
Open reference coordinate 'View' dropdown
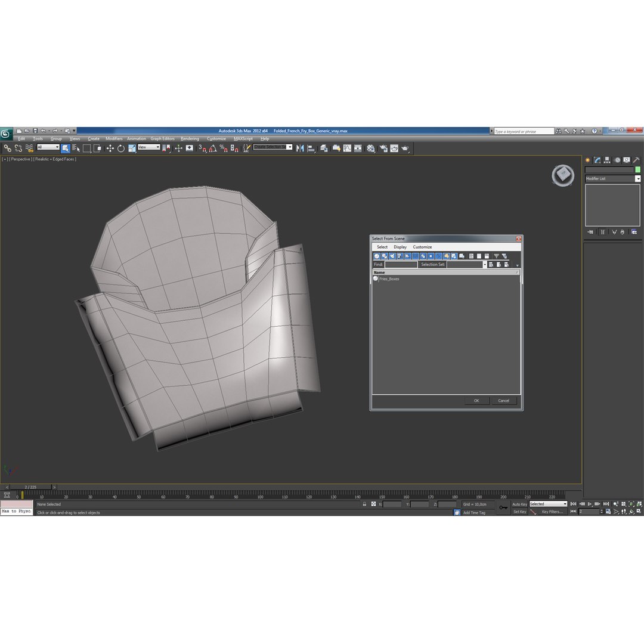click(150, 147)
